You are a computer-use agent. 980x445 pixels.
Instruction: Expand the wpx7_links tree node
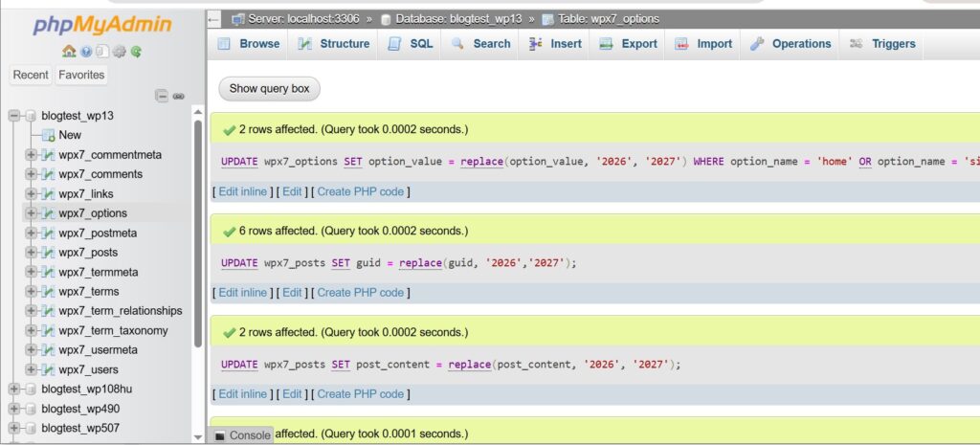click(x=31, y=193)
